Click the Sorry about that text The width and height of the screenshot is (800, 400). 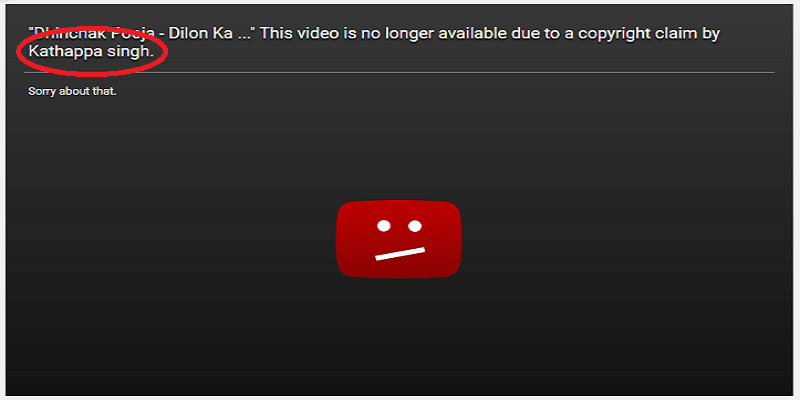pos(72,92)
